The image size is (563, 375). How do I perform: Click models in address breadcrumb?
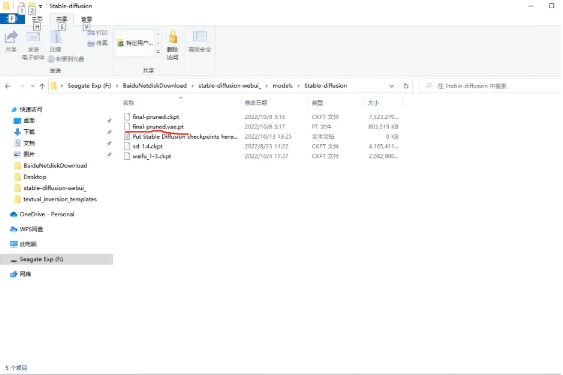pyautogui.click(x=283, y=86)
